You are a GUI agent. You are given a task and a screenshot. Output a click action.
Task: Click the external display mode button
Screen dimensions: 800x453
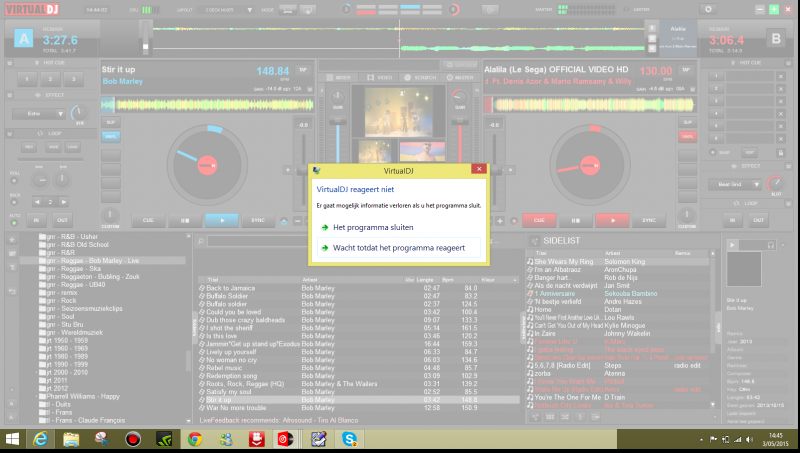pyautogui.click(x=308, y=10)
